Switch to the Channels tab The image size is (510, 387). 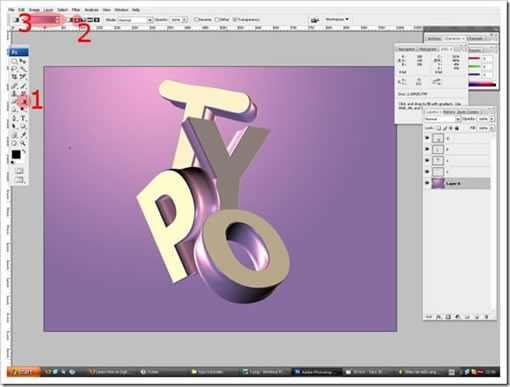coord(475,39)
